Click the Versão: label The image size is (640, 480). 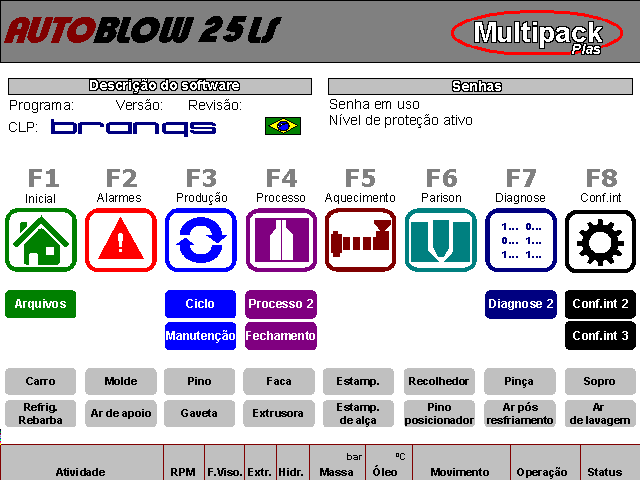tap(139, 105)
